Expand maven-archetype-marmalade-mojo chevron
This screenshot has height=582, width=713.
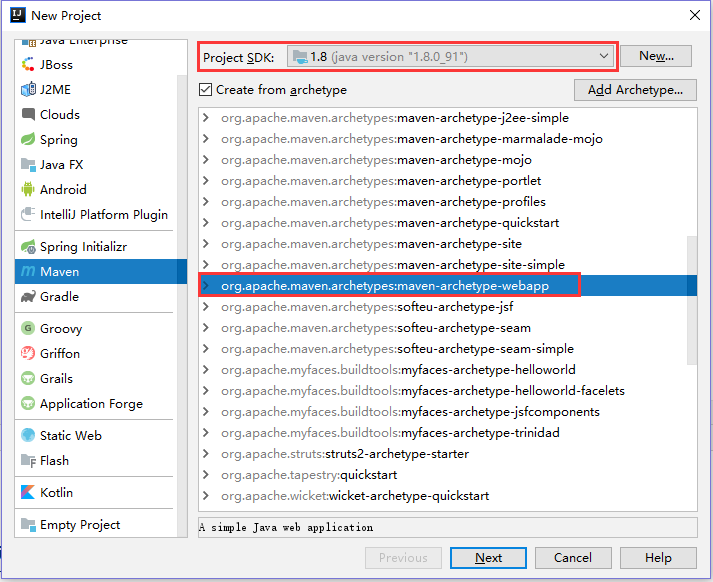(x=206, y=139)
